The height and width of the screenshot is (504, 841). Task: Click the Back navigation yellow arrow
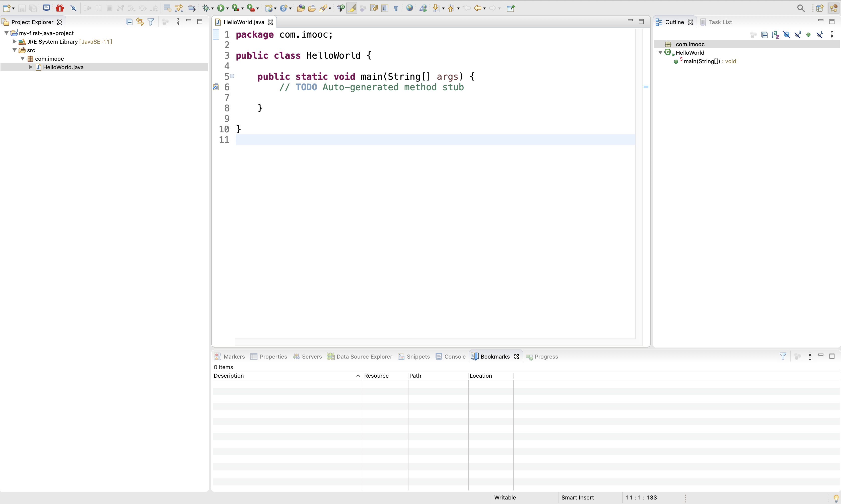477,8
